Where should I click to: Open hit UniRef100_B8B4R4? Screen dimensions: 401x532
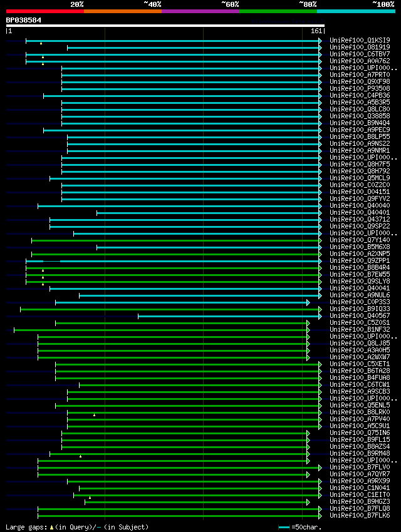coord(360,268)
